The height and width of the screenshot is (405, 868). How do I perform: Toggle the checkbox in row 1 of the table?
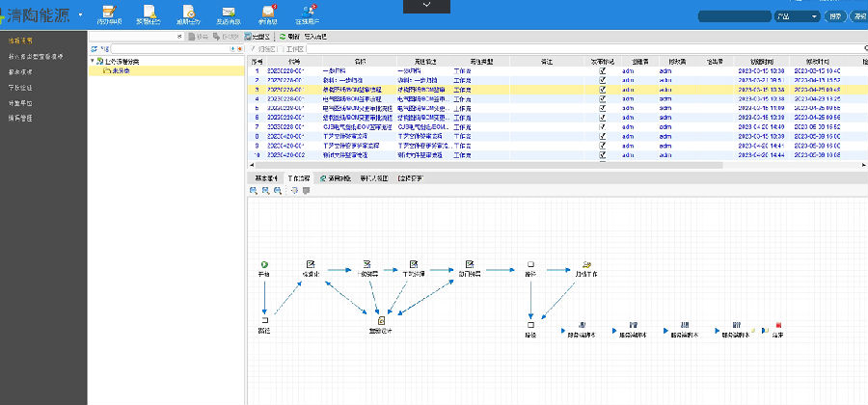click(x=603, y=71)
